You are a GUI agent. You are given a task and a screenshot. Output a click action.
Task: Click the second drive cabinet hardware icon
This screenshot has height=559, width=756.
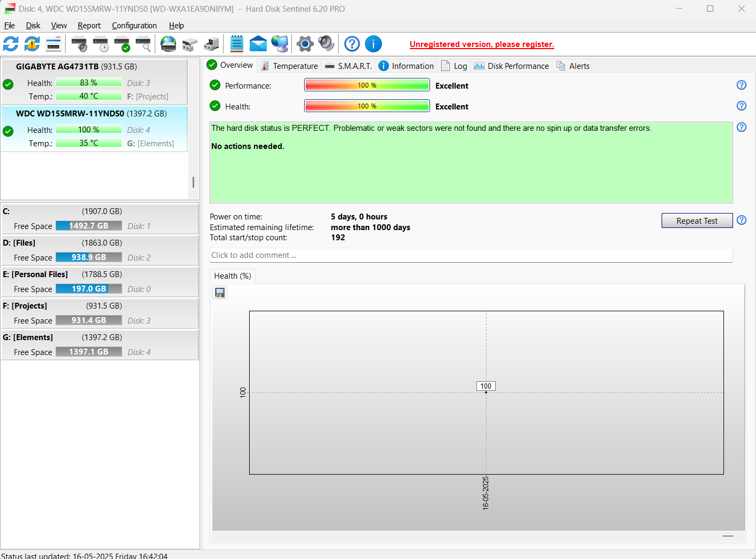tap(211, 44)
